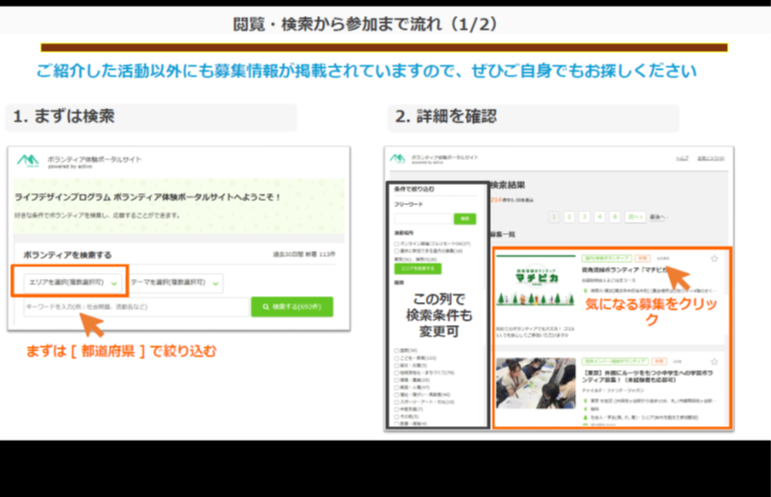771x497 pixels.
Task: Open the 【東京】外国にルーツをもつ小中学生 listing title
Action: (647, 377)
